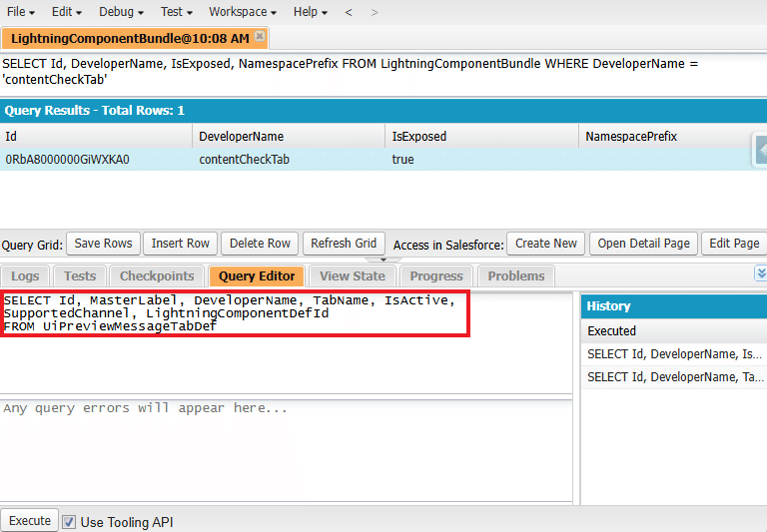Select the cell 0RbA8000000GiWXKA0
The image size is (767, 532).
(x=96, y=160)
